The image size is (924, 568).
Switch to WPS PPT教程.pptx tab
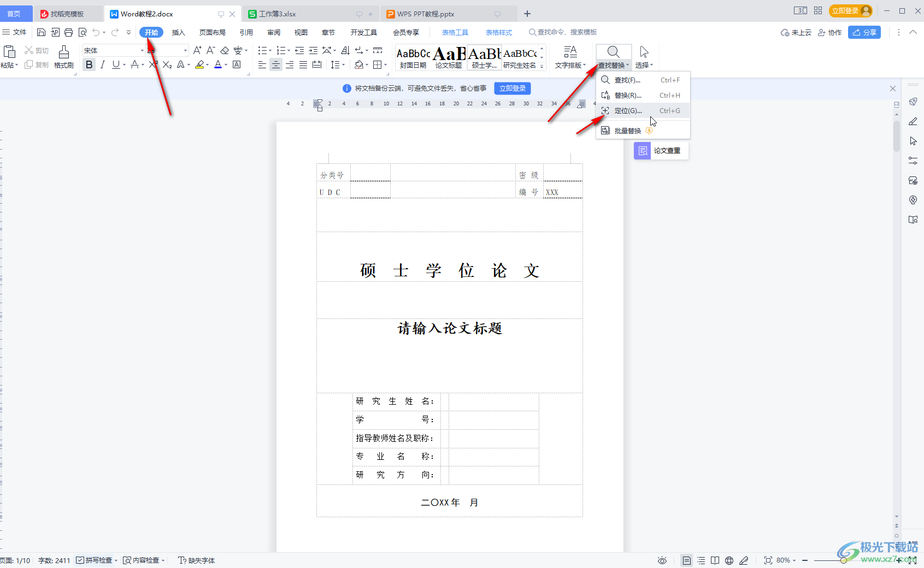tap(449, 14)
